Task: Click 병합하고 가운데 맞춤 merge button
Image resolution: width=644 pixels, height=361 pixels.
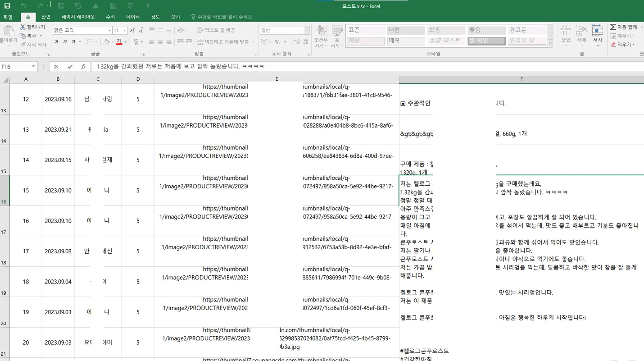Action: point(223,42)
